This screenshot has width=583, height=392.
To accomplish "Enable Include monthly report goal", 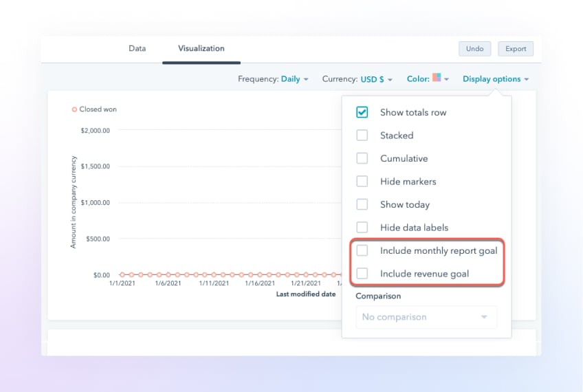I will point(362,251).
